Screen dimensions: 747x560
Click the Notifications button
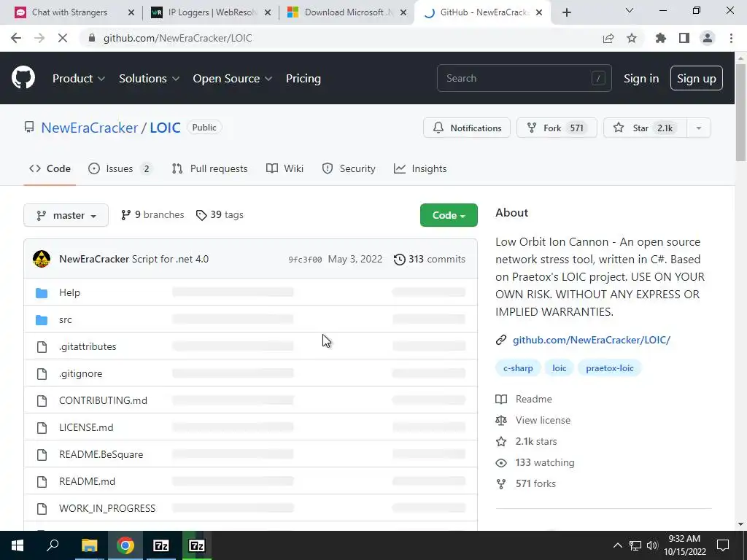click(x=467, y=128)
